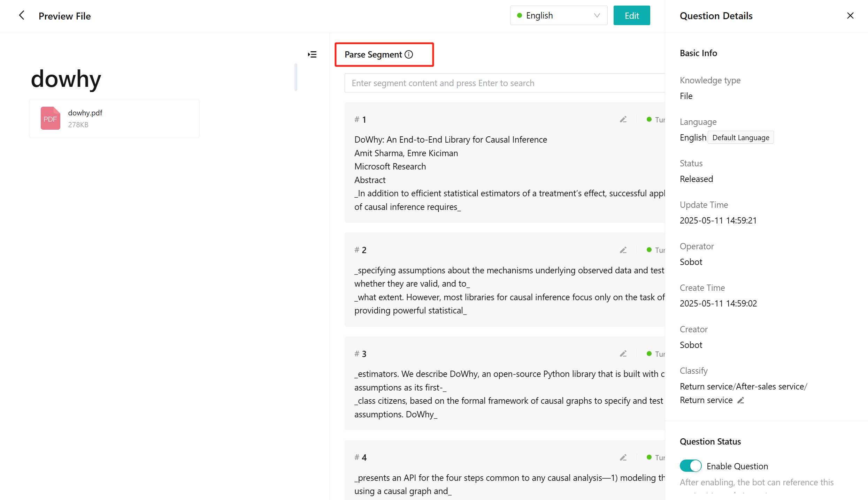Click the dowhy.pdf file name
Screen dimensions: 868x500
click(85, 113)
